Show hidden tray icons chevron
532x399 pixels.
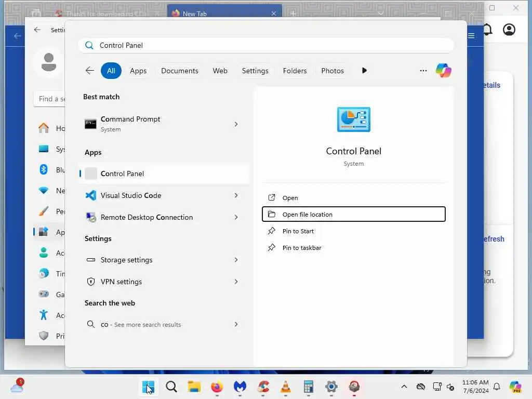pyautogui.click(x=404, y=387)
